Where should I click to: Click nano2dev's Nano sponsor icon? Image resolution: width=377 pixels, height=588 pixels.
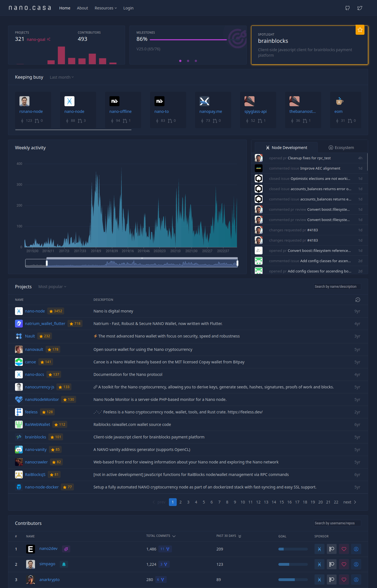point(319,549)
